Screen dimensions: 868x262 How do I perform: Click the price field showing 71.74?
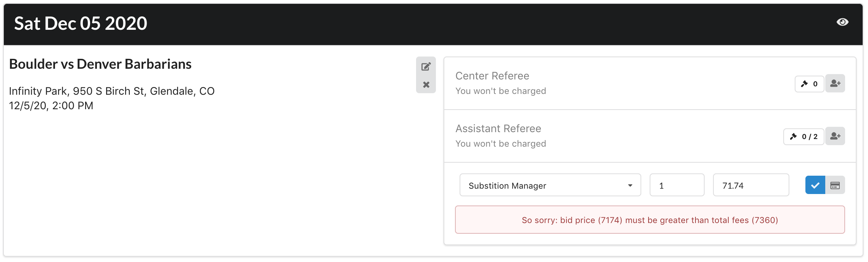751,185
